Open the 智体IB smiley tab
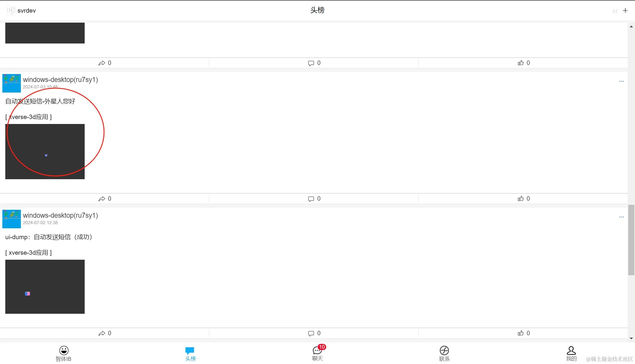This screenshot has width=635, height=364. click(x=63, y=354)
